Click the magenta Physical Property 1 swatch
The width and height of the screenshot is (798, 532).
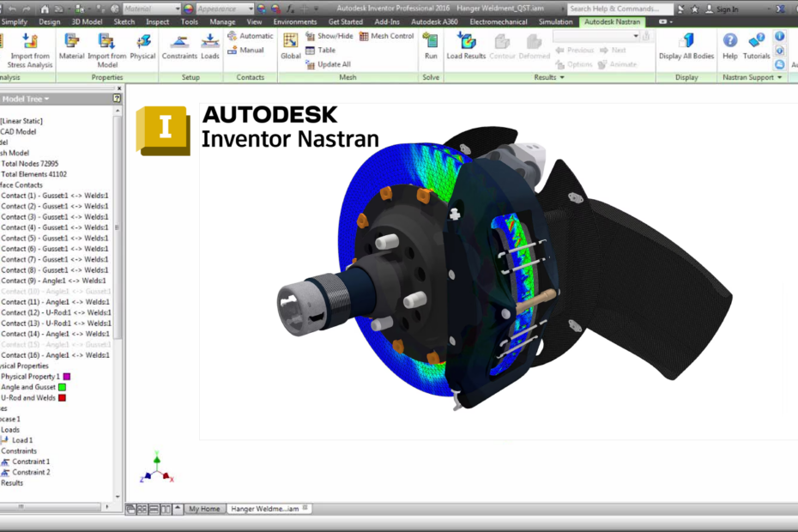tap(67, 377)
